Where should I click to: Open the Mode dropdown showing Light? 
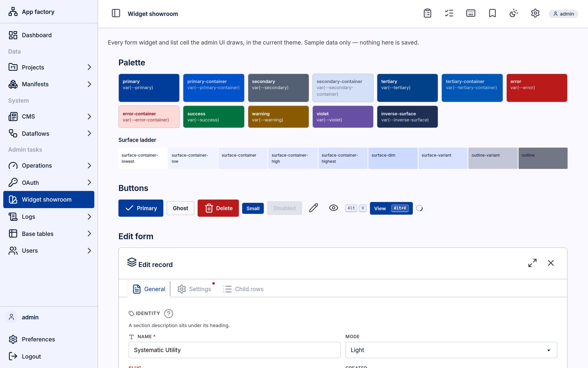[451, 350]
